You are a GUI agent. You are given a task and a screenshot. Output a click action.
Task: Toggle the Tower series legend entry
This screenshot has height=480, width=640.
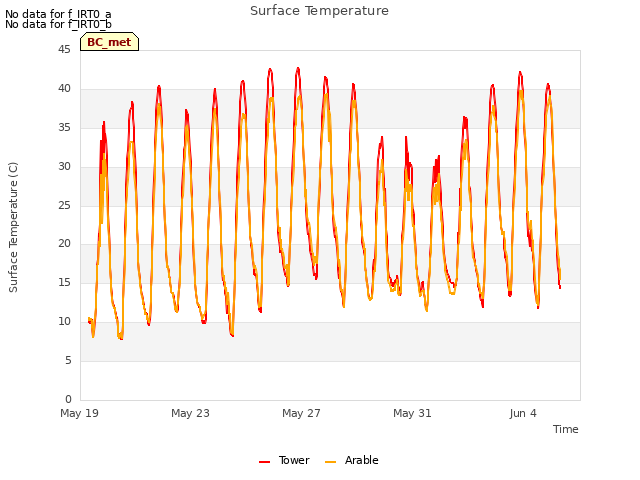tap(284, 460)
